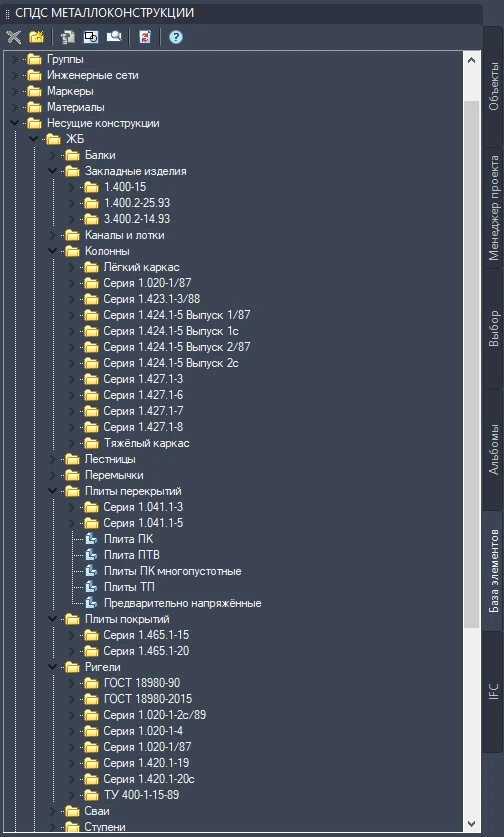
Task: Click the square and circle toolbar icon
Action: tap(91, 37)
